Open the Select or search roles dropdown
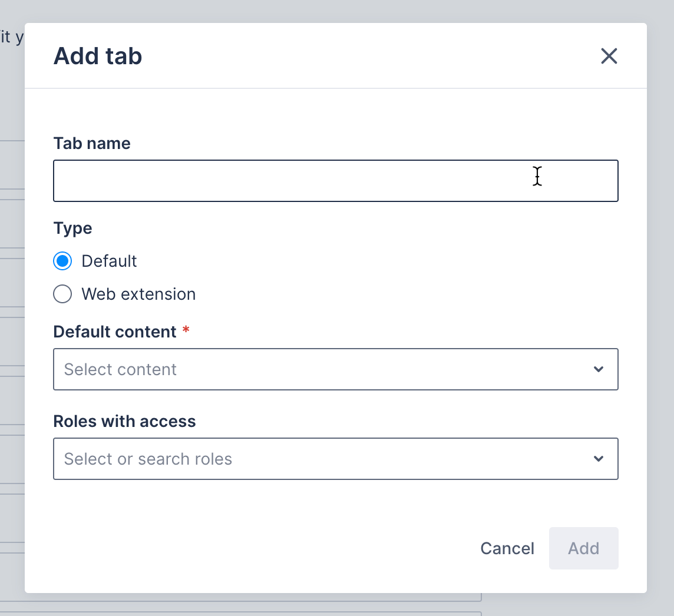The height and width of the screenshot is (616, 674). 336,459
